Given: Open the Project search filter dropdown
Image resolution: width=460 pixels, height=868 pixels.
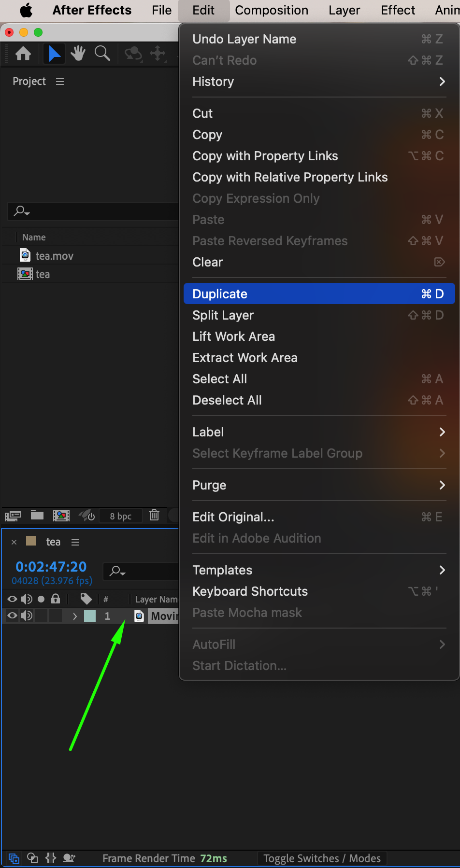Looking at the screenshot, I should 22,211.
